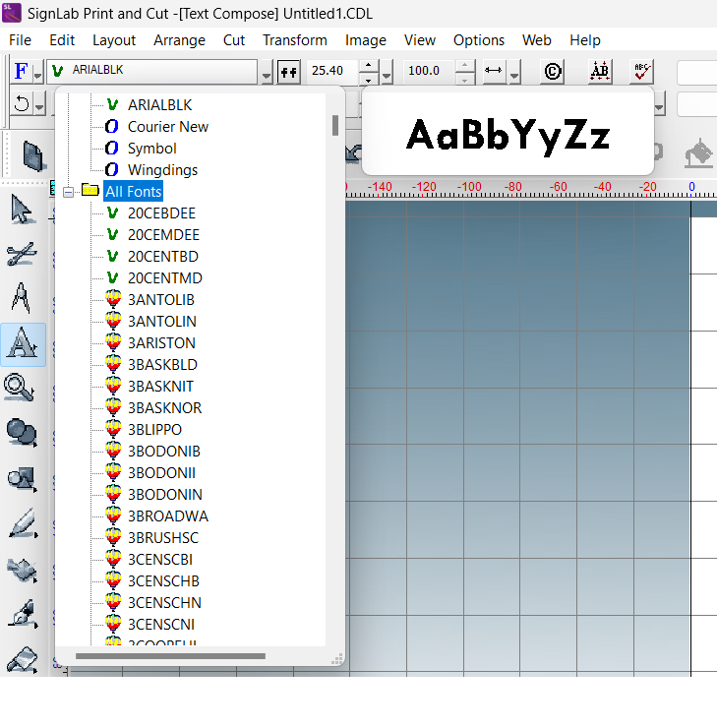Select the Wingdings font

pyautogui.click(x=162, y=170)
